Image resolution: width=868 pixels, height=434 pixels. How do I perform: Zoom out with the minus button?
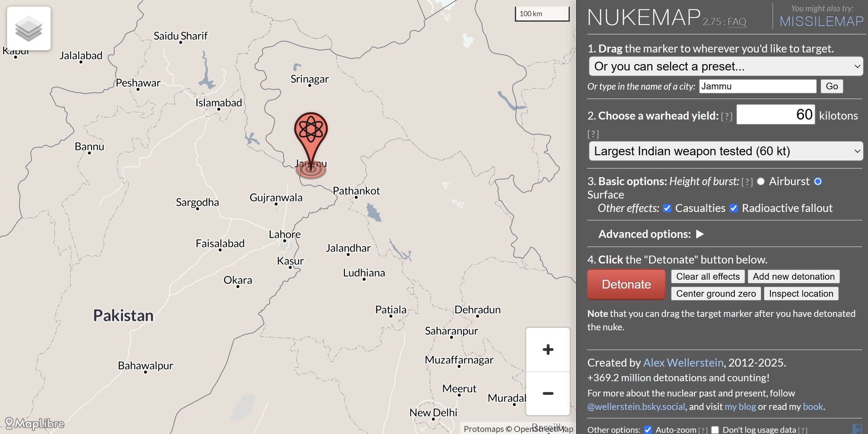(x=548, y=393)
